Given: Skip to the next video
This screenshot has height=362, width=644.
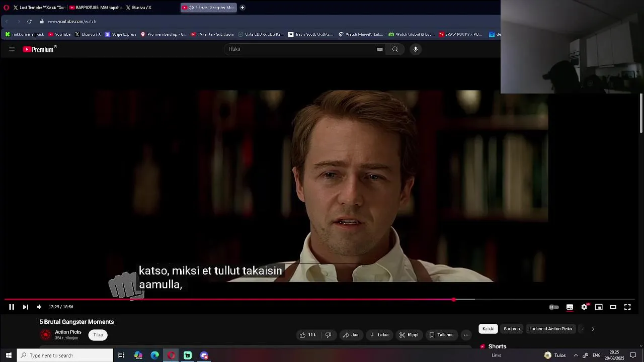Looking at the screenshot, I should (x=25, y=307).
